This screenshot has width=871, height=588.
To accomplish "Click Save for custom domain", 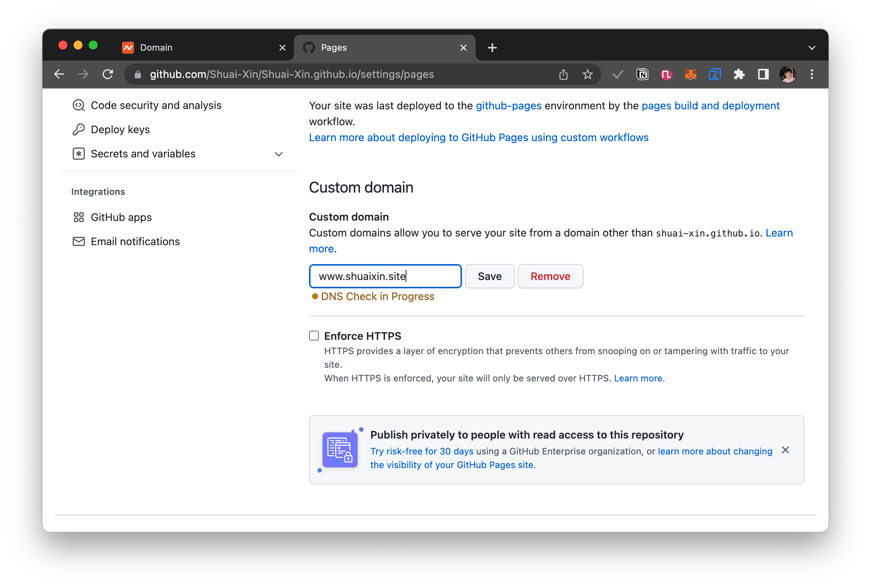I will tap(489, 275).
